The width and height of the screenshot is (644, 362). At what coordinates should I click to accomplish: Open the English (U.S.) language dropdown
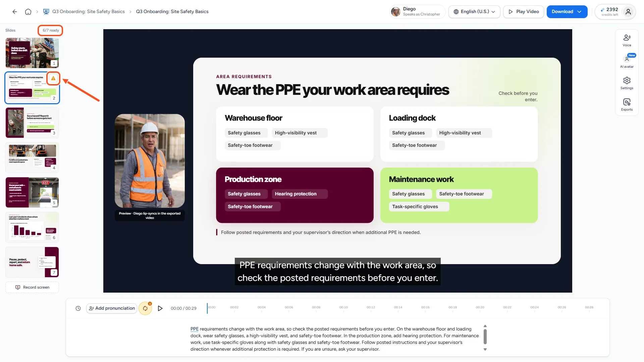474,12
